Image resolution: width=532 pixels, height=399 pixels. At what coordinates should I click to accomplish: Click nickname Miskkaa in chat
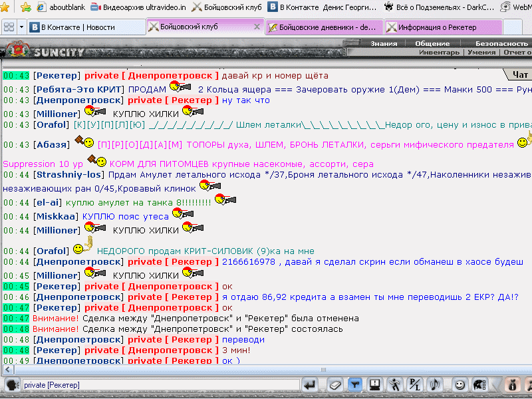[56, 217]
